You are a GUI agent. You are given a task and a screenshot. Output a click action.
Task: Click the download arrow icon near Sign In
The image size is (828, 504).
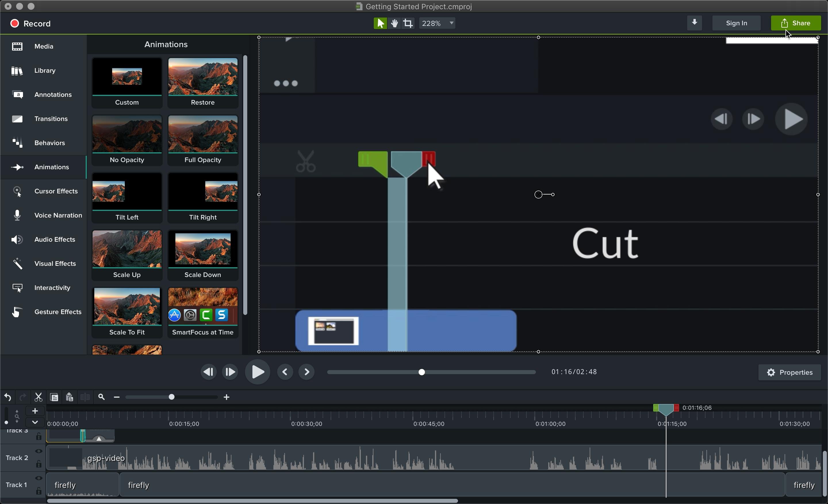point(694,23)
